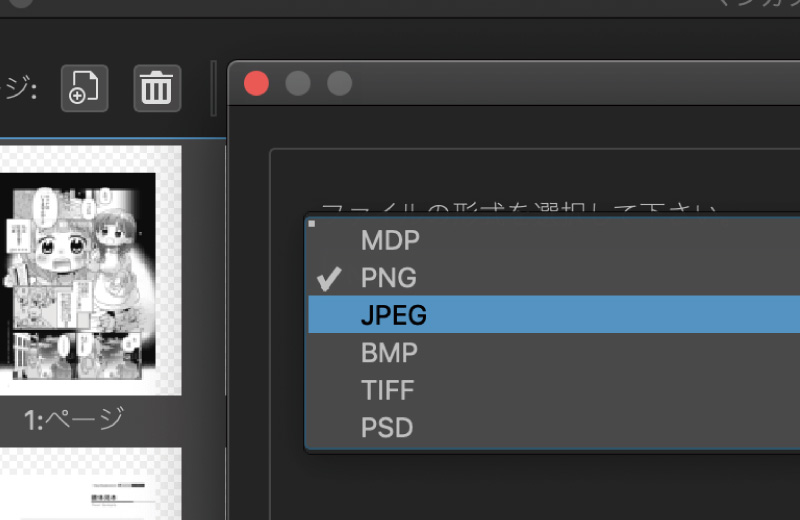Click the checkmark beside PNG
This screenshot has height=520, width=800.
(329, 278)
